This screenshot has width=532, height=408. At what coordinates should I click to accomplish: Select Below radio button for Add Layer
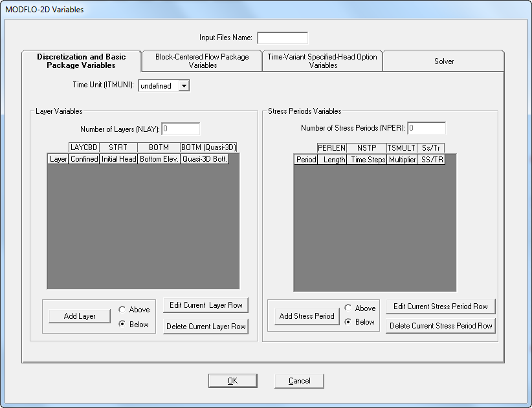123,325
